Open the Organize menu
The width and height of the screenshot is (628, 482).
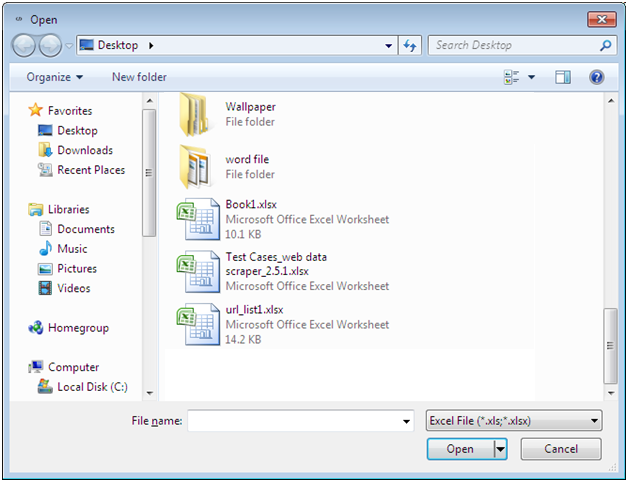(54, 77)
